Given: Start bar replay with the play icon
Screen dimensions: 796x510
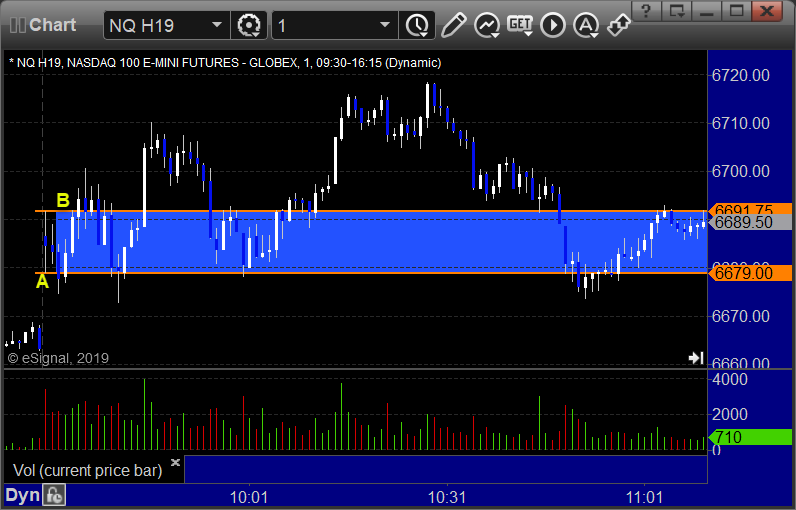Looking at the screenshot, I should 553,25.
